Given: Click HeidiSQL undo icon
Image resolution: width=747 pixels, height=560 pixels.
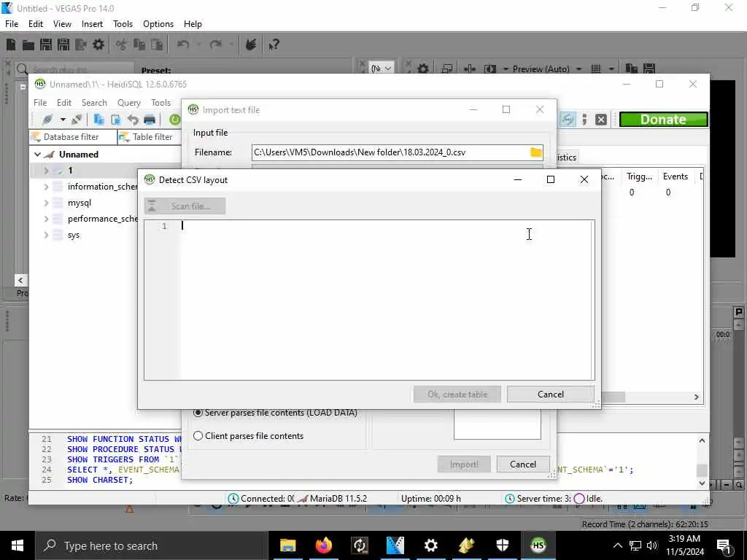Looking at the screenshot, I should coord(133,120).
